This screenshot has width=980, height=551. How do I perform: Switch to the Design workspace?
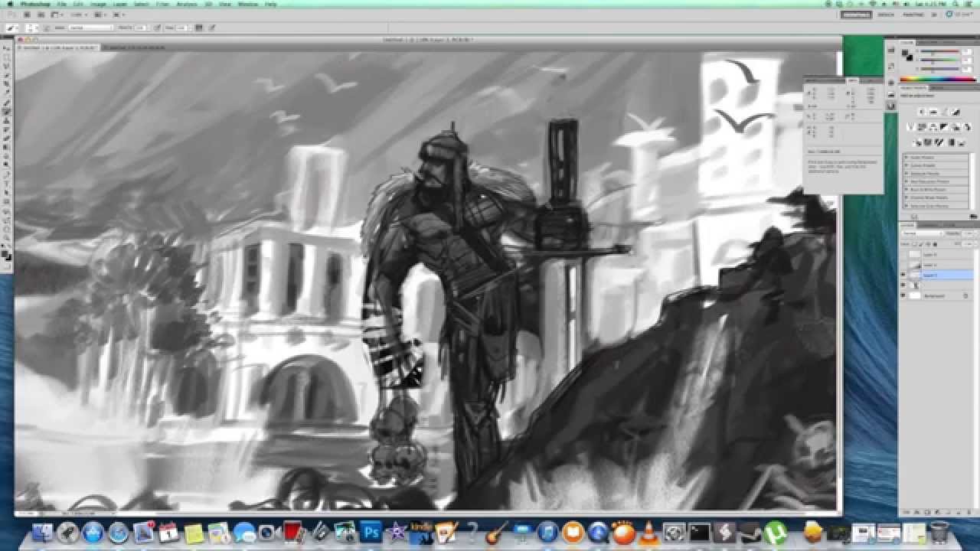pos(886,15)
